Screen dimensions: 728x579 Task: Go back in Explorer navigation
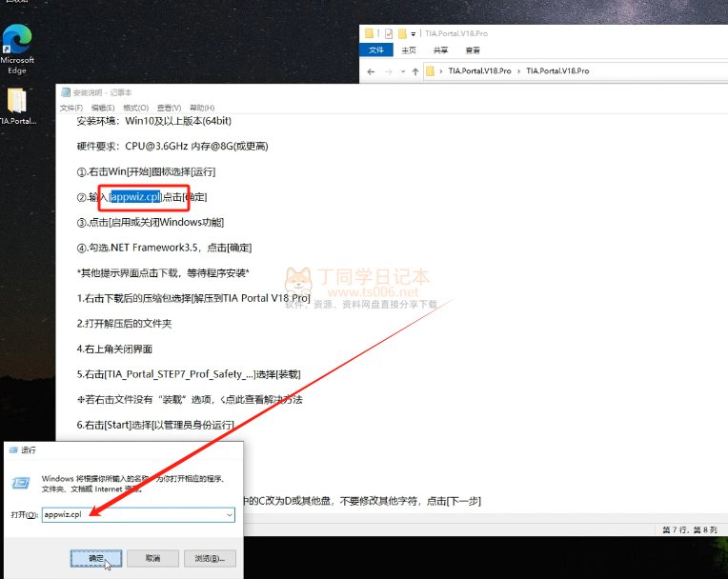pyautogui.click(x=371, y=71)
